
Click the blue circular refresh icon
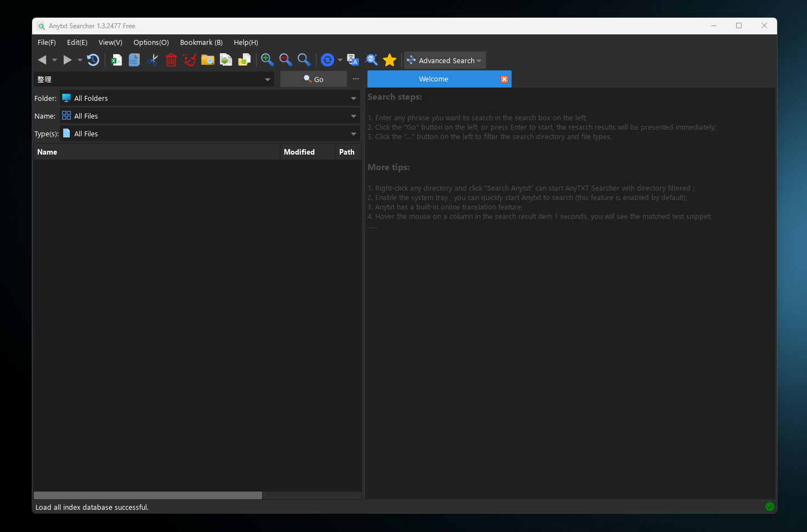(x=328, y=60)
